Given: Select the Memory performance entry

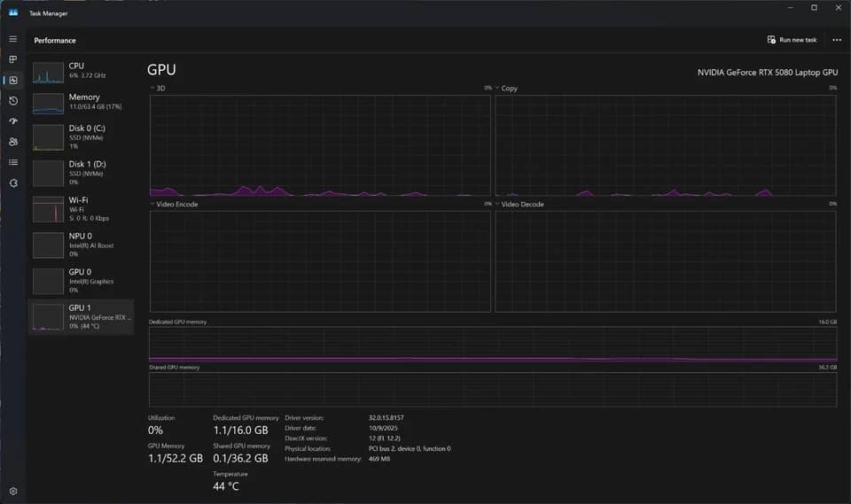Looking at the screenshot, I should click(81, 103).
